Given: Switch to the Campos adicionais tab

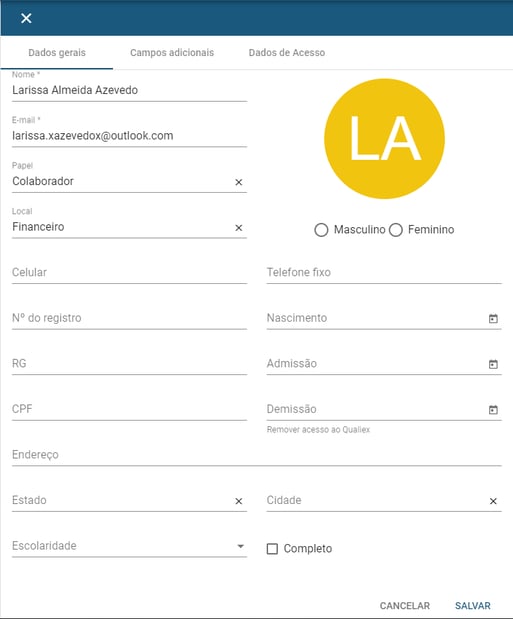Looking at the screenshot, I should (x=172, y=53).
